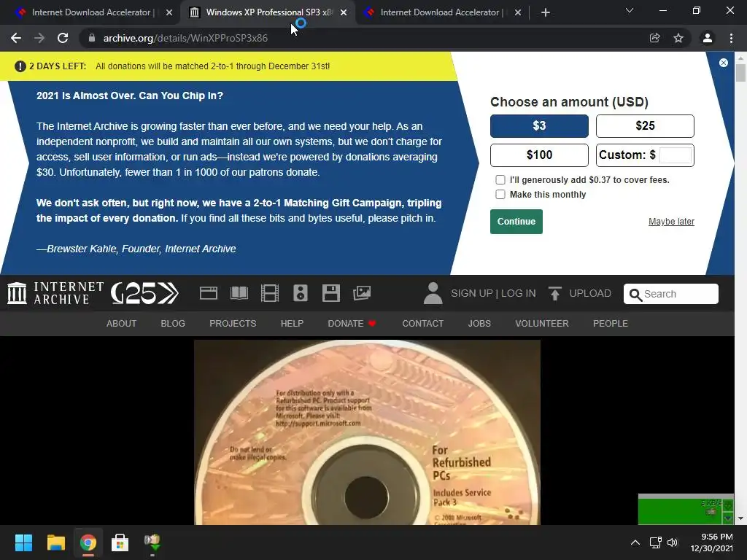
Task: Click the green Continue button
Action: click(x=516, y=222)
